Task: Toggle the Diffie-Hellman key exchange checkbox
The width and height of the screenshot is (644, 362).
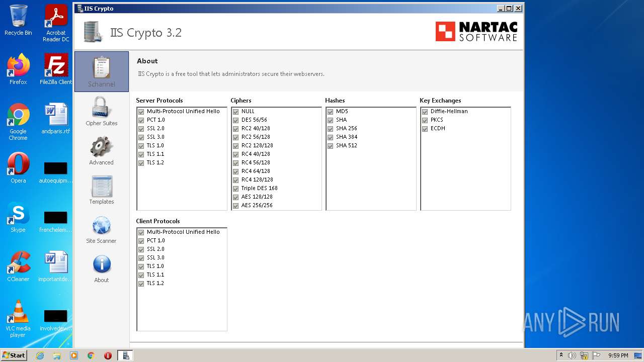Action: point(425,112)
